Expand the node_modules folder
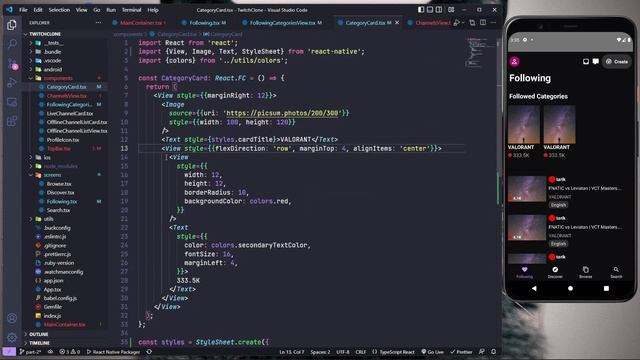 (x=60, y=166)
